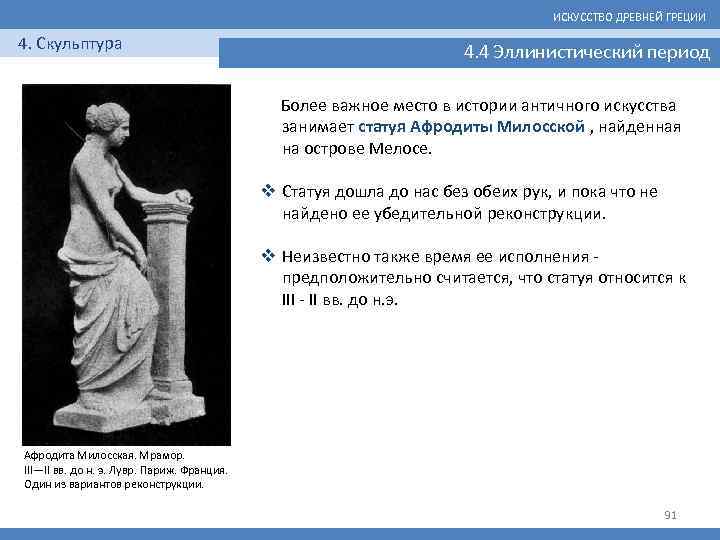Click the slide number 91
The image size is (720, 540).
670,515
